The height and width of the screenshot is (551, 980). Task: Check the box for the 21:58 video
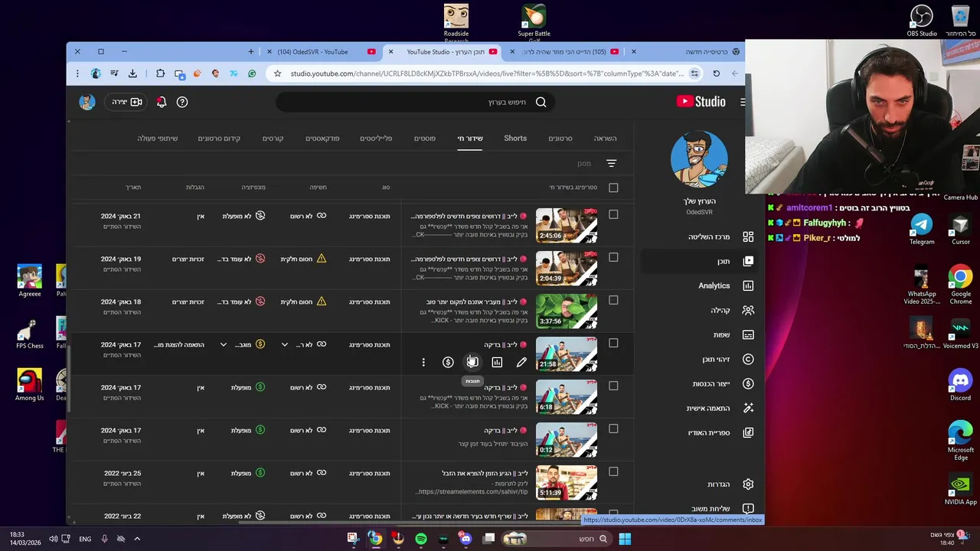point(613,344)
